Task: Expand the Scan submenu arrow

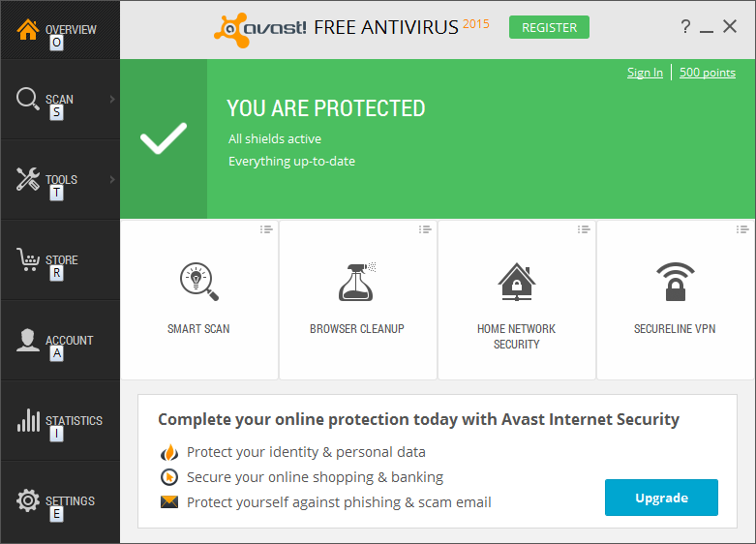Action: [x=112, y=99]
